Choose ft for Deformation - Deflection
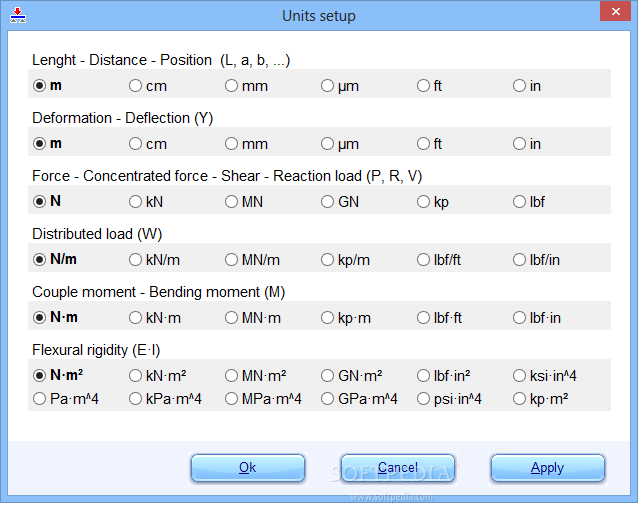This screenshot has width=638, height=515. pos(429,144)
